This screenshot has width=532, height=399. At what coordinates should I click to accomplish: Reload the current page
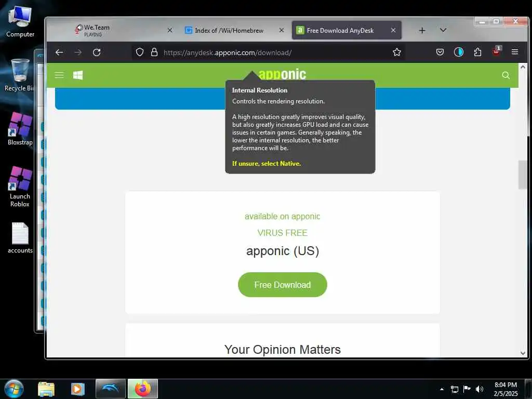click(x=97, y=52)
